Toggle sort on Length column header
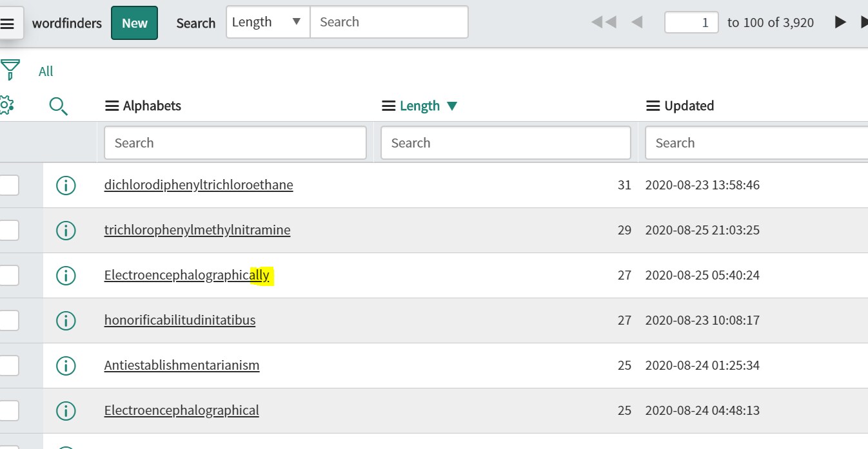Image resolution: width=868 pixels, height=449 pixels. pyautogui.click(x=420, y=106)
